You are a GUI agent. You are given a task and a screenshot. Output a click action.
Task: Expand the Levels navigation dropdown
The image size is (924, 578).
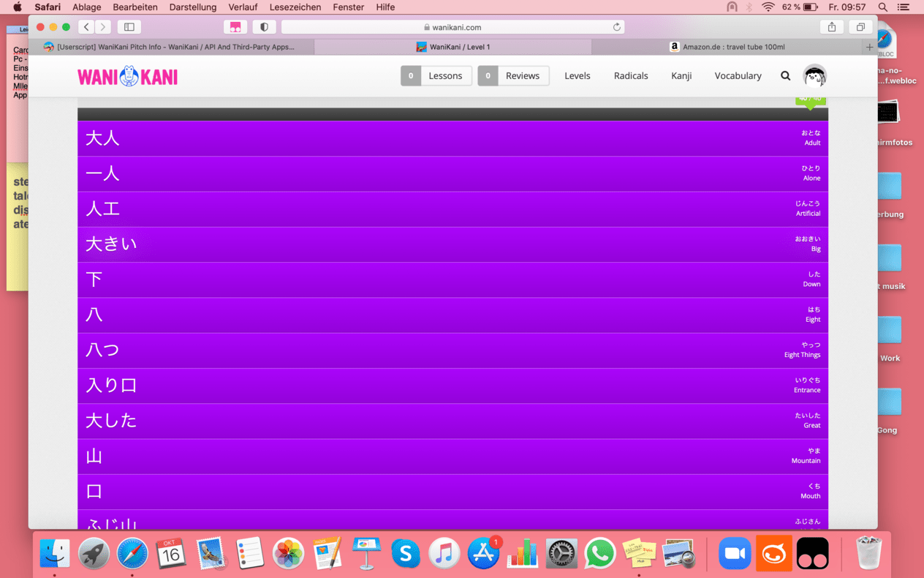pos(577,75)
